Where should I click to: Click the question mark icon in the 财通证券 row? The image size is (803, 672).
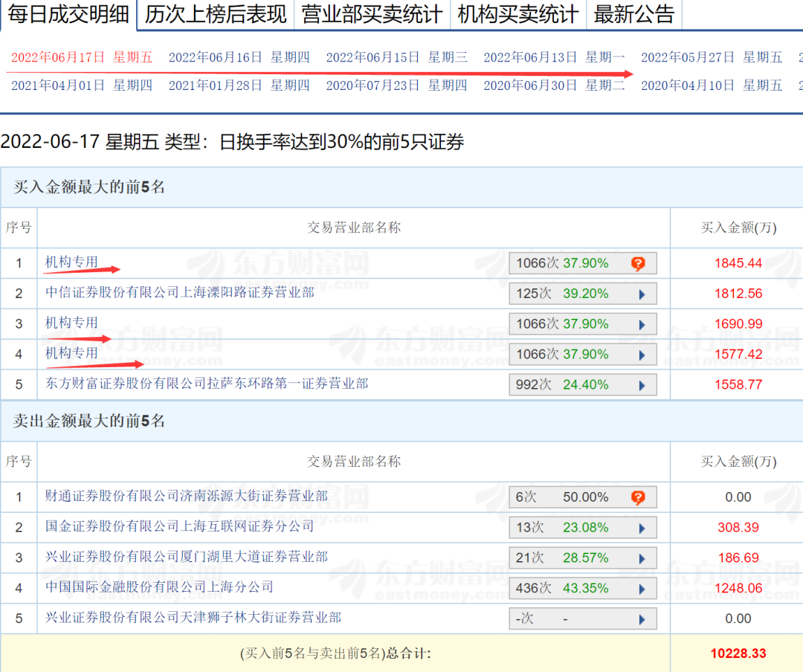pyautogui.click(x=637, y=497)
